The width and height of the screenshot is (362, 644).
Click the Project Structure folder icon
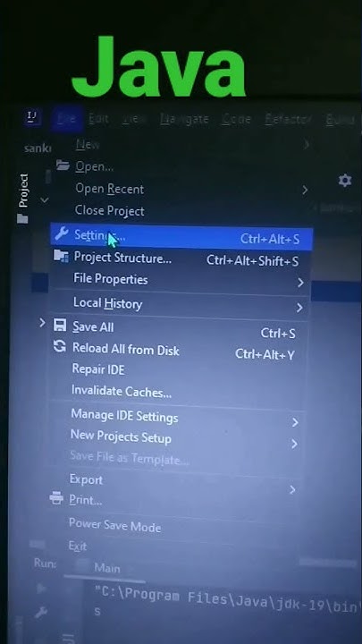pos(61,256)
